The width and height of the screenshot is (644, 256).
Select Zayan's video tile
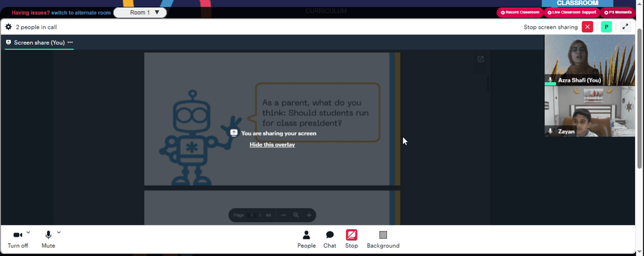589,111
